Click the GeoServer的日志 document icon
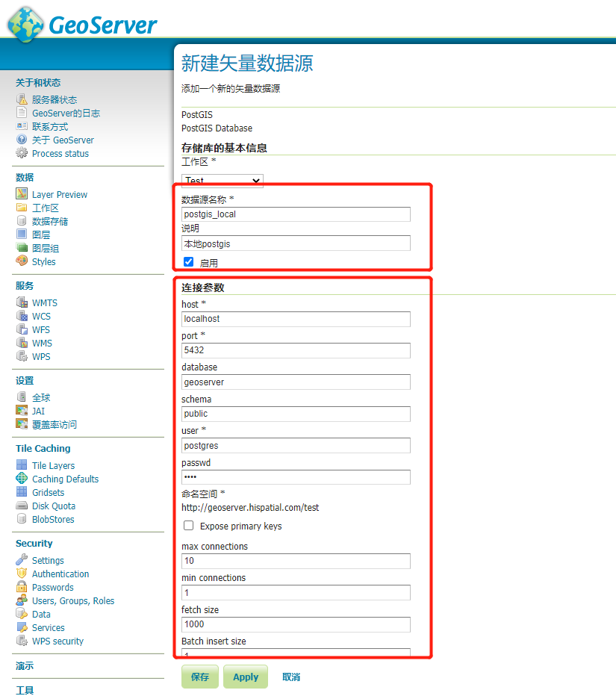This screenshot has height=696, width=616. click(x=22, y=112)
